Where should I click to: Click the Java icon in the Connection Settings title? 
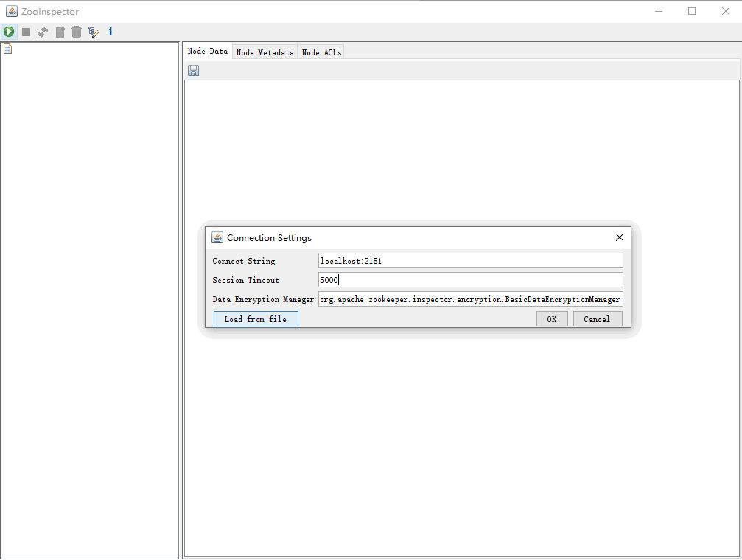(x=217, y=237)
